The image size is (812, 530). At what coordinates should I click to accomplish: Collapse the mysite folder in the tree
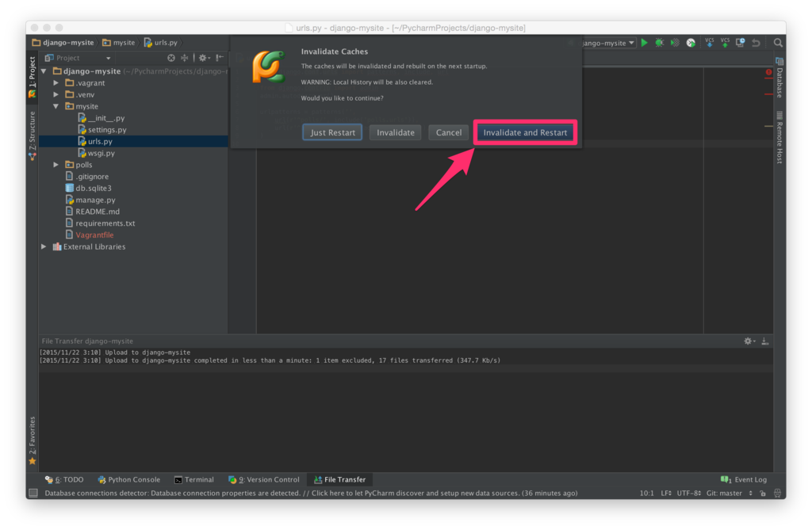(x=56, y=107)
